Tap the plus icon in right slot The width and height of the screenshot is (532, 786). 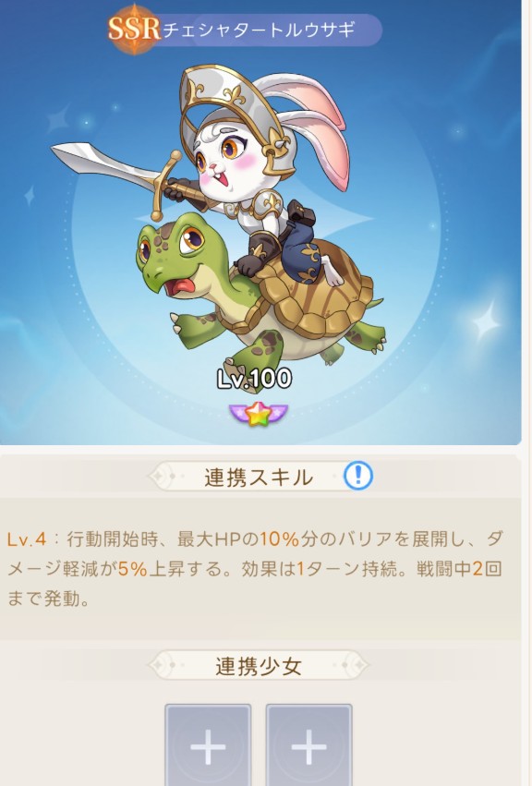pos(308,747)
